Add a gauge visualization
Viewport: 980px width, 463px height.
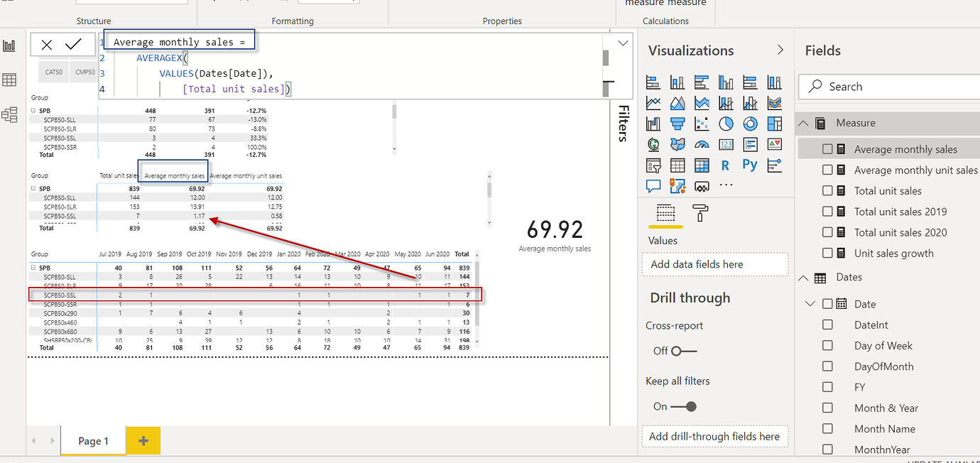pos(702,145)
